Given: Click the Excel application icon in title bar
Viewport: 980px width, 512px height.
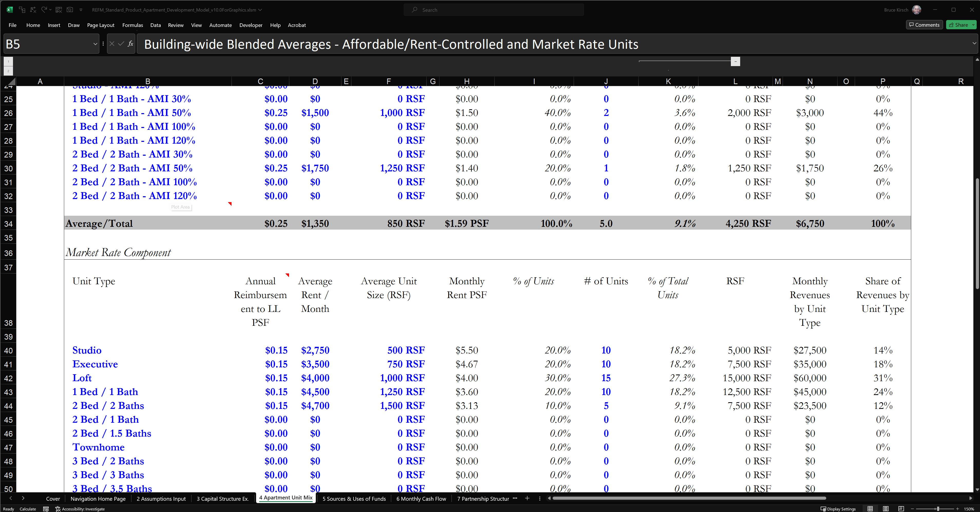Looking at the screenshot, I should click(9, 10).
